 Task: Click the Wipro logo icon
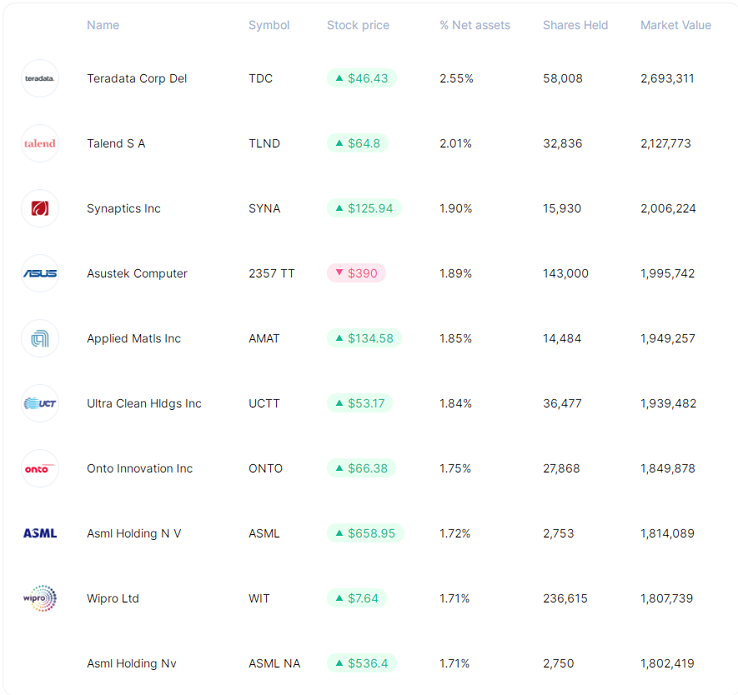pyautogui.click(x=40, y=598)
